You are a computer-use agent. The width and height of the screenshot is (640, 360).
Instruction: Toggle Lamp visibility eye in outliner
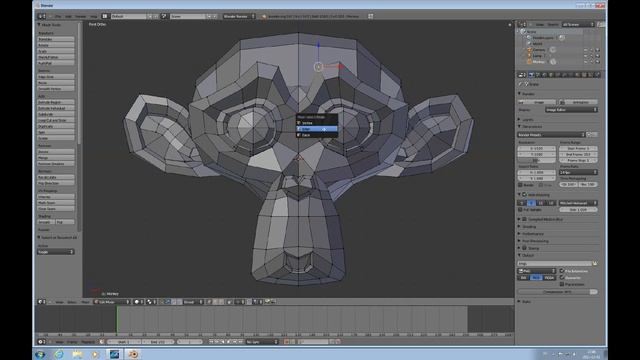click(585, 56)
